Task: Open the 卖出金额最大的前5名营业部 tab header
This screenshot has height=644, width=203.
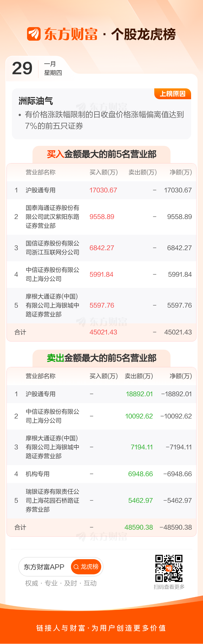Action: [101, 358]
